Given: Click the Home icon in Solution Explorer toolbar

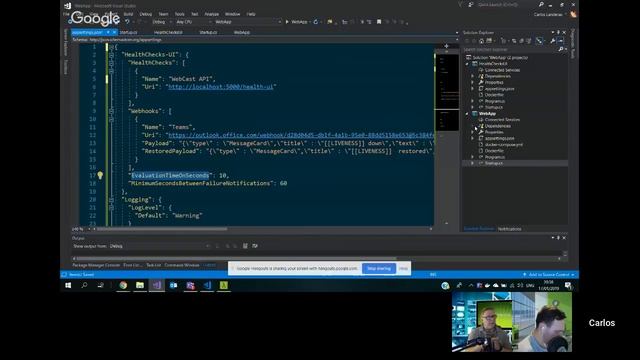Looking at the screenshot, I should coord(481,41).
